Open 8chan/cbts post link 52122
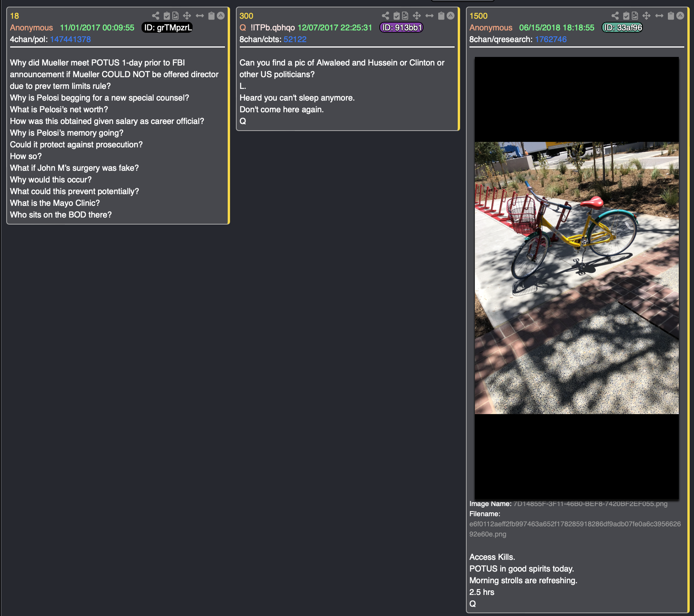Image resolution: width=694 pixels, height=616 pixels. [x=295, y=39]
